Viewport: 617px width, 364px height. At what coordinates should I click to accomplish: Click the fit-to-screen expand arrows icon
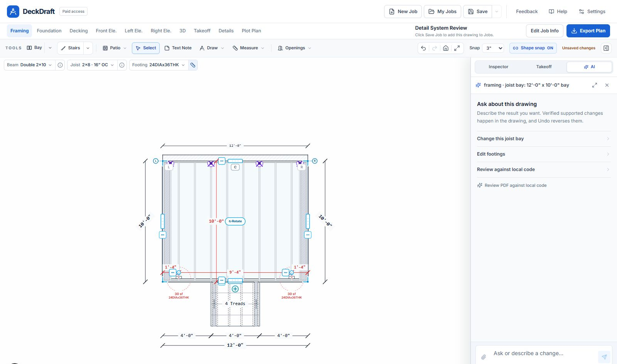457,48
